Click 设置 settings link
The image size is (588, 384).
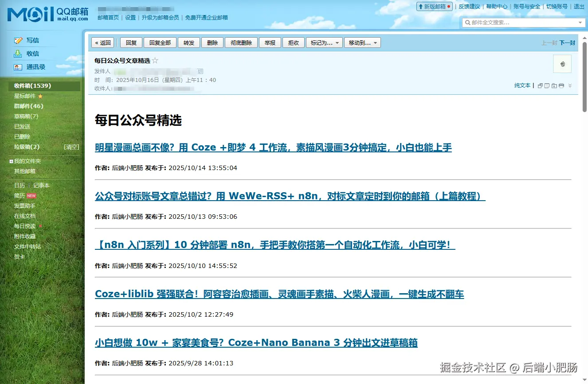[130, 18]
